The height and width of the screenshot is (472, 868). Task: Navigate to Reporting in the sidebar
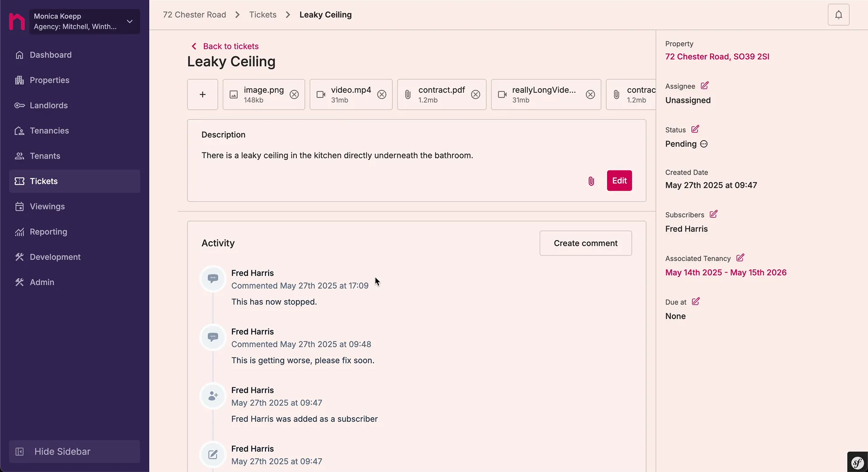tap(48, 231)
